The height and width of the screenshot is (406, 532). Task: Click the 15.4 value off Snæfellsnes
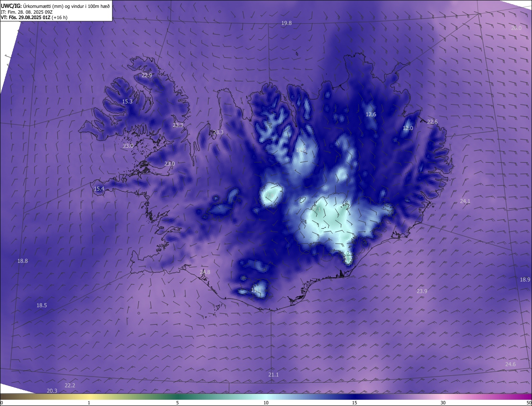pos(99,189)
